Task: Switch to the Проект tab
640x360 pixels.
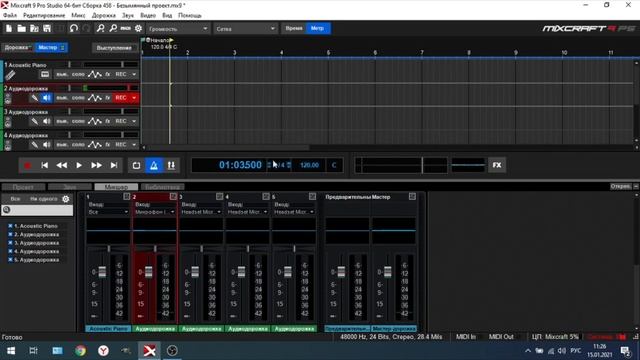Action: point(23,187)
